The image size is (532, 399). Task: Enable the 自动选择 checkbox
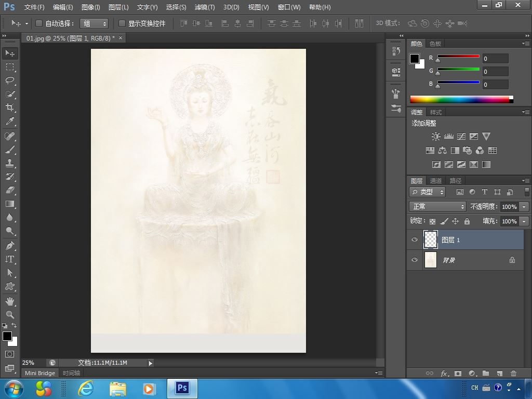coord(39,23)
